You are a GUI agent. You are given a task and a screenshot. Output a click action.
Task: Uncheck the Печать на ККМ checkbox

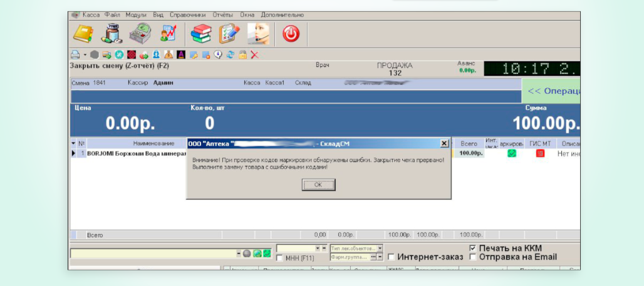[x=473, y=248]
